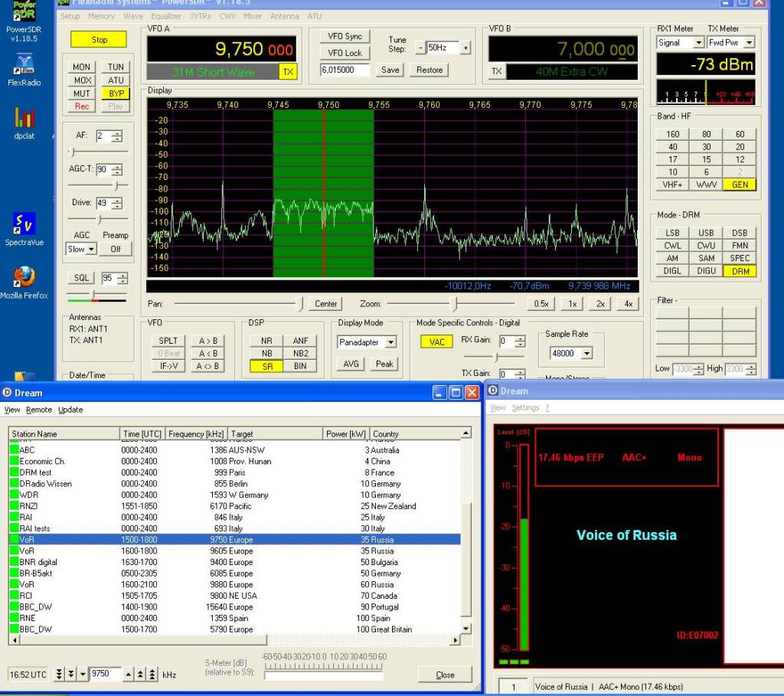Image resolution: width=784 pixels, height=696 pixels.
Task: Open the Setup menu in PowerSDR
Action: pos(70,16)
